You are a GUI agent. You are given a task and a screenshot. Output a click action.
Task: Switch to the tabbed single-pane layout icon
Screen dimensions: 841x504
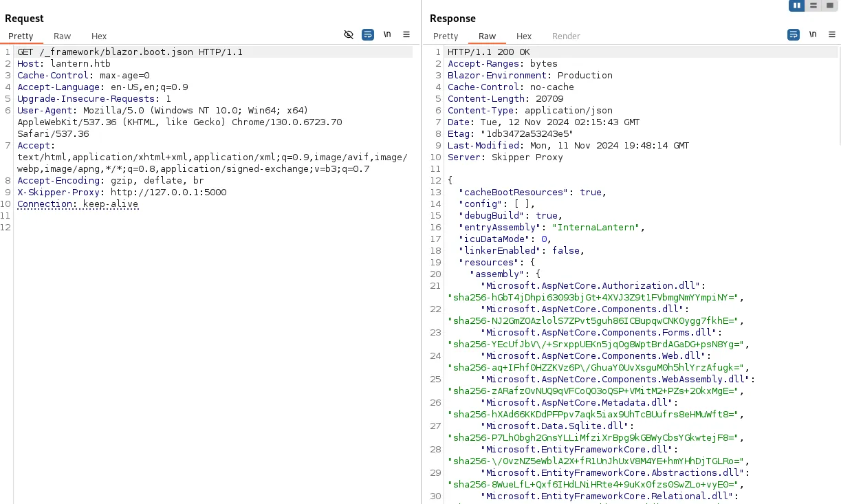tap(830, 6)
